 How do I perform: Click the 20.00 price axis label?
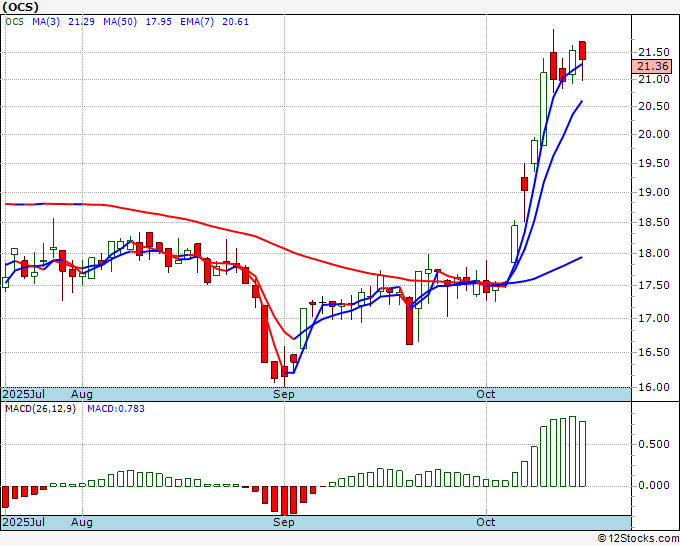tap(654, 134)
